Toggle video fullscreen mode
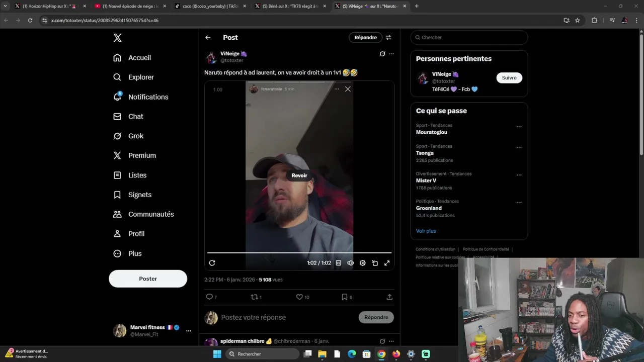Screen dimensions: 644x362 [x=387, y=263]
